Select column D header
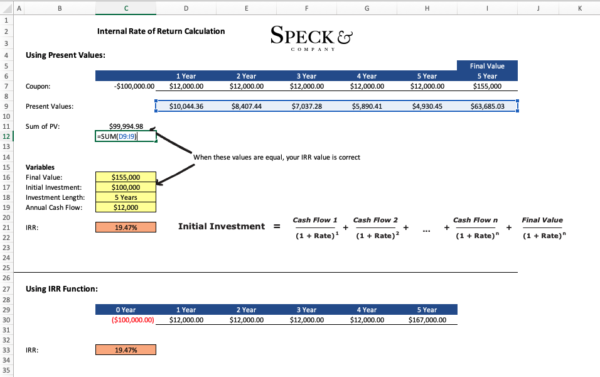Viewport: 600px width, 377px height. [x=186, y=8]
